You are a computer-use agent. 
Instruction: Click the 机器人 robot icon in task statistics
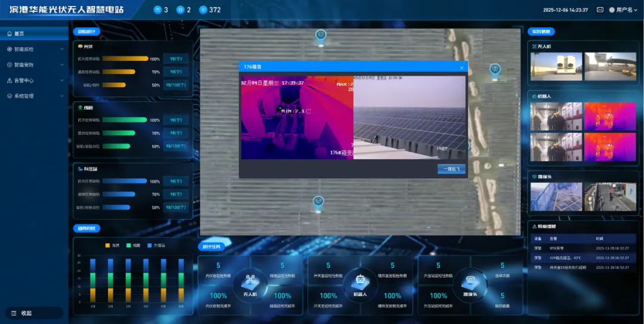click(x=360, y=281)
